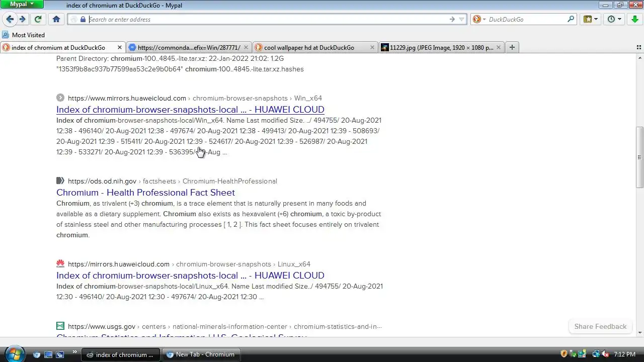Launch Chromium from quick launch
The width and height of the screenshot is (644, 362).
(37, 354)
